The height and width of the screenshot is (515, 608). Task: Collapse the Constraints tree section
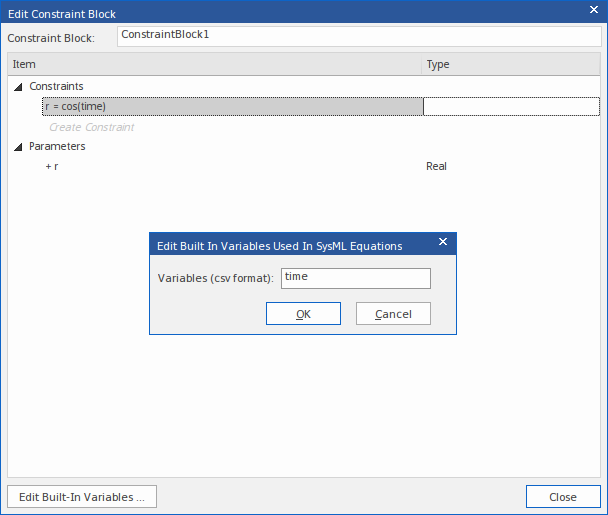click(x=18, y=87)
